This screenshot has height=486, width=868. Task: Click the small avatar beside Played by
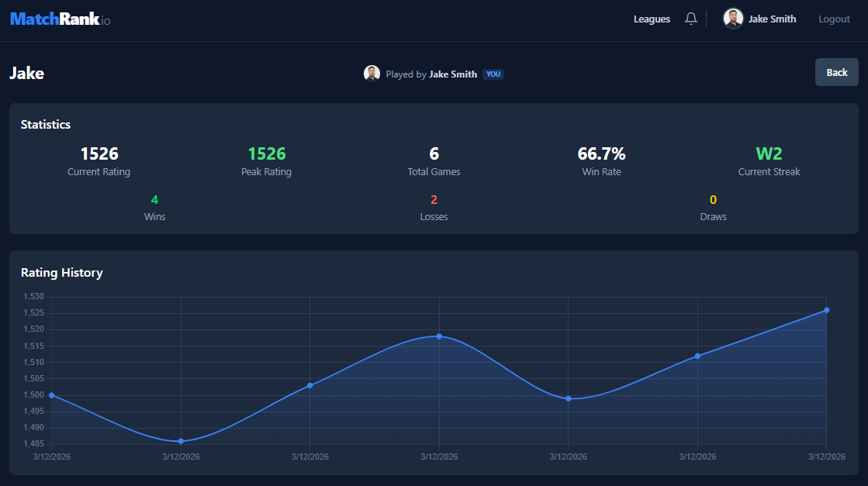[372, 73]
